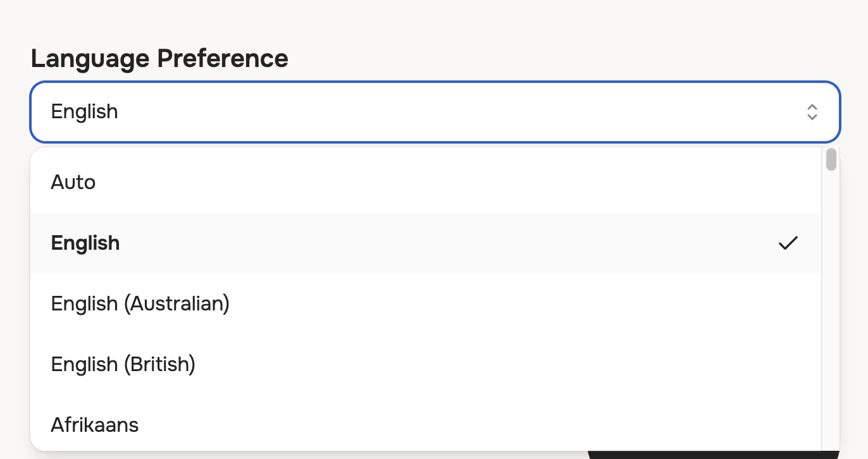Choose English (Australian) from the list
The image size is (868, 459).
pyautogui.click(x=140, y=304)
